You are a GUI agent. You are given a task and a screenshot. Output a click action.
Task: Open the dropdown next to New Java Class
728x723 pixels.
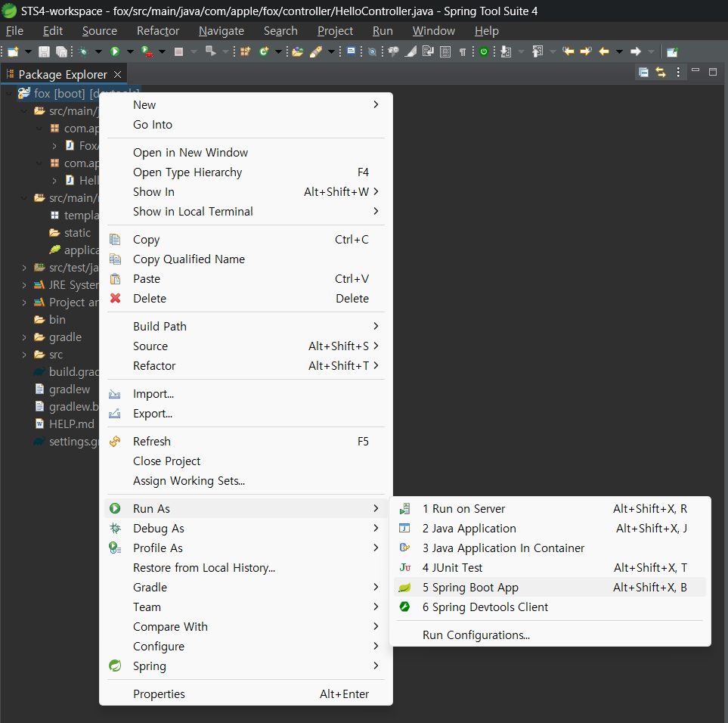[x=278, y=51]
